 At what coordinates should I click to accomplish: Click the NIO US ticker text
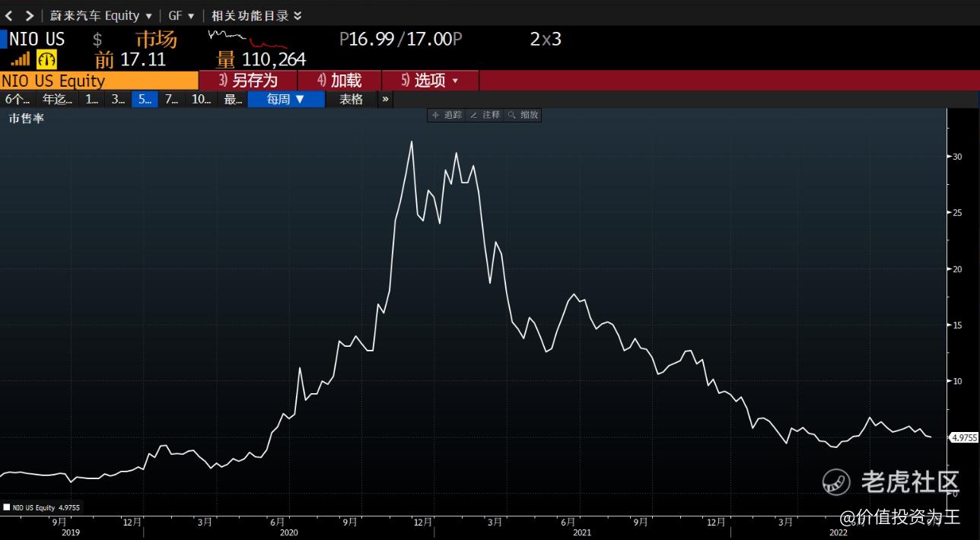(x=37, y=39)
